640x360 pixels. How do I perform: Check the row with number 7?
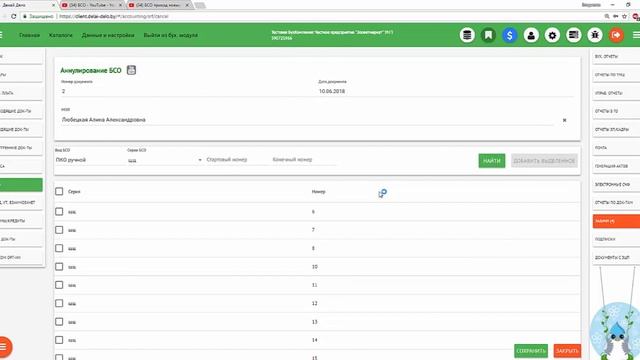59,230
